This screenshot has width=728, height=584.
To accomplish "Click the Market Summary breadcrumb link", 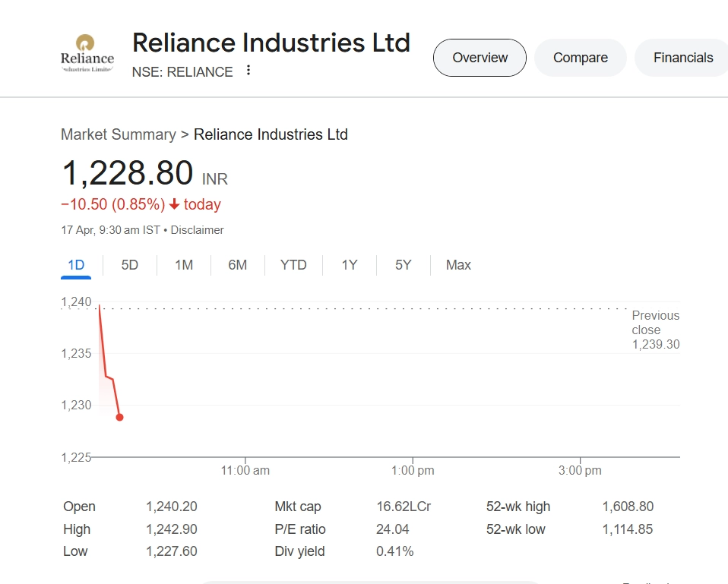I will click(x=118, y=134).
